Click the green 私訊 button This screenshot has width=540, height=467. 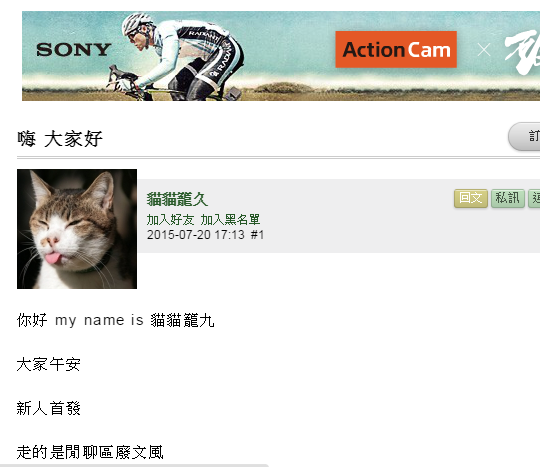[x=508, y=198]
